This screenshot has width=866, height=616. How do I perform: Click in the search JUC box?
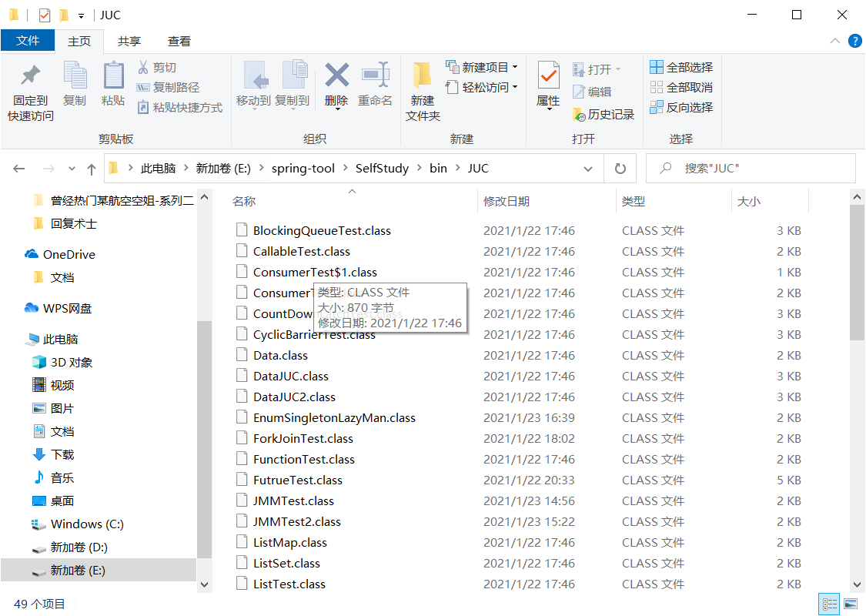751,169
